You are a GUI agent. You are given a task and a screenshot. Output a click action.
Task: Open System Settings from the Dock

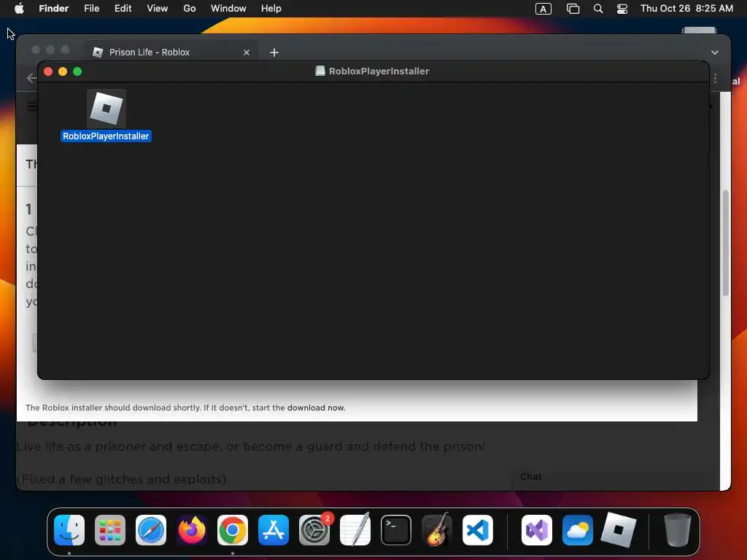pyautogui.click(x=314, y=530)
